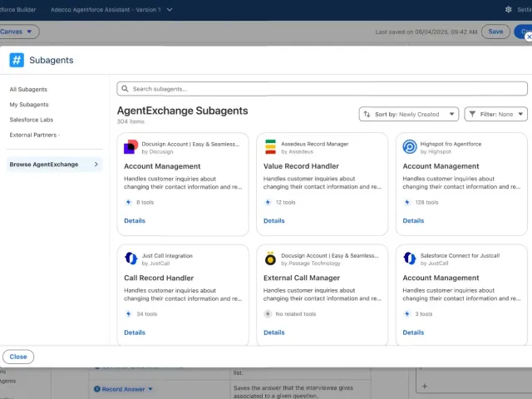Click the Last saved timestamp text

point(426,32)
